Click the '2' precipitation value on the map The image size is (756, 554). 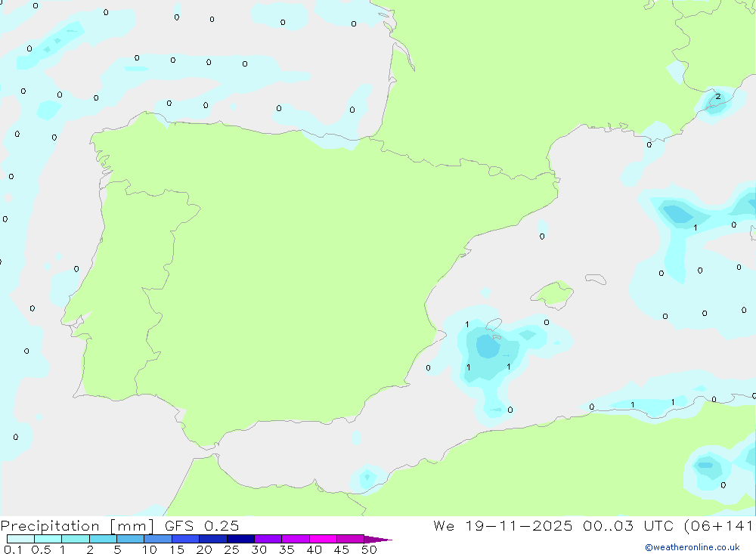[718, 97]
